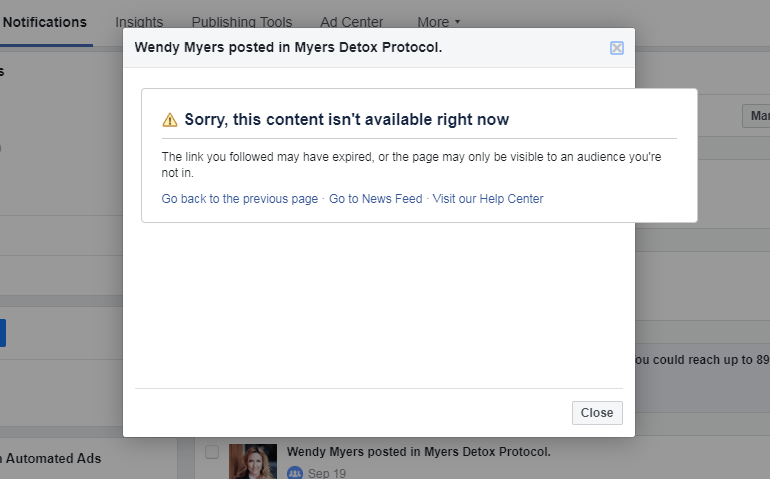Click the Sep 19 notification timestamp
This screenshot has height=479, width=770.
pos(326,473)
